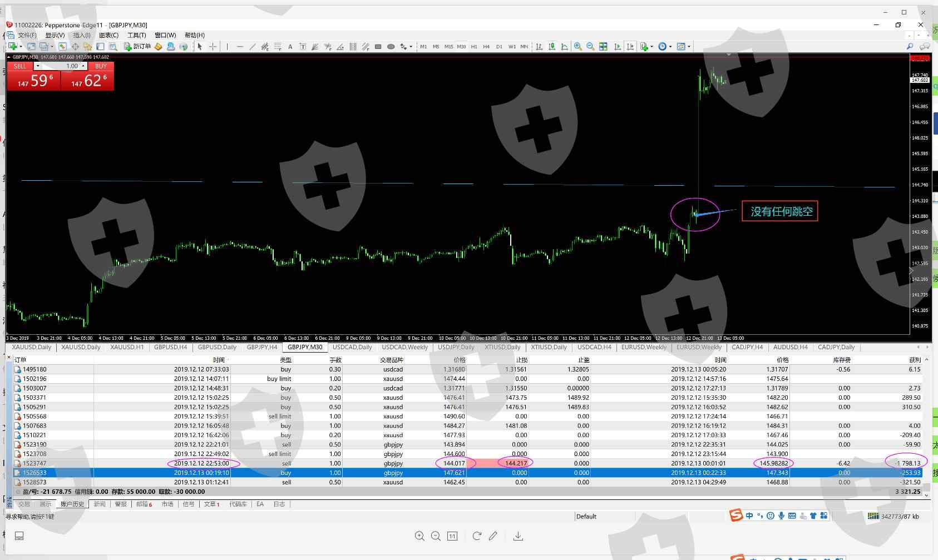Select the horizontal line drawing tool

tap(240, 47)
